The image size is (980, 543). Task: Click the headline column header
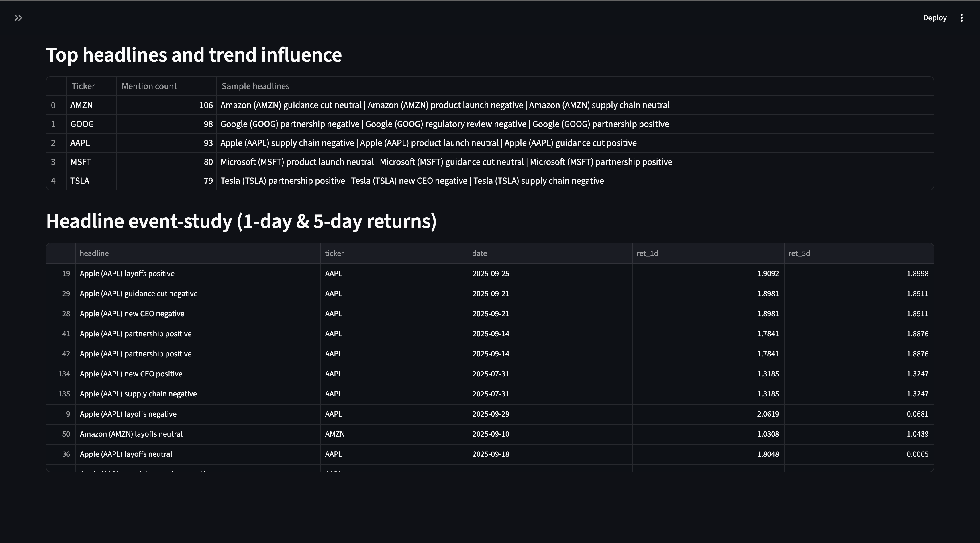coord(94,253)
